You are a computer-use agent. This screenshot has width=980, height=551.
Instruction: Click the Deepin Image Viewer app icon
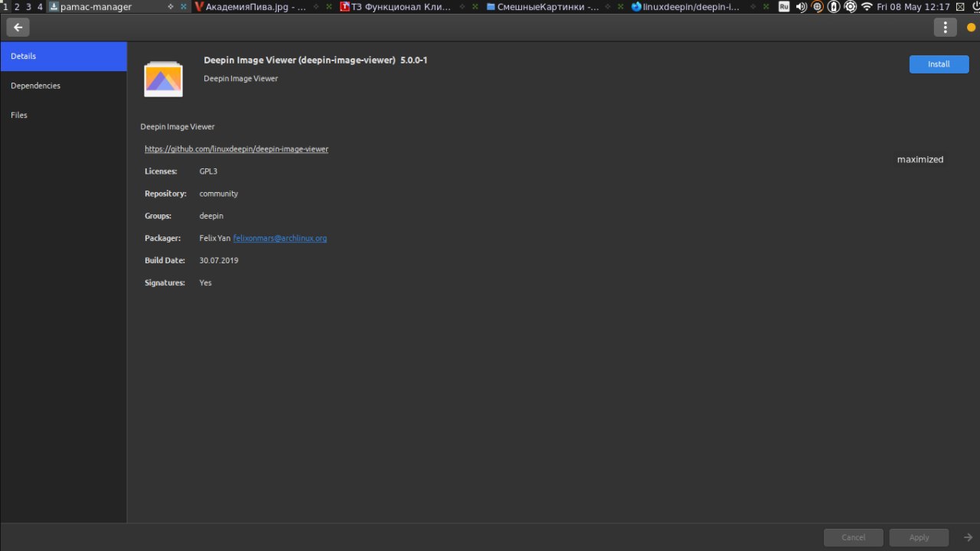click(x=163, y=79)
